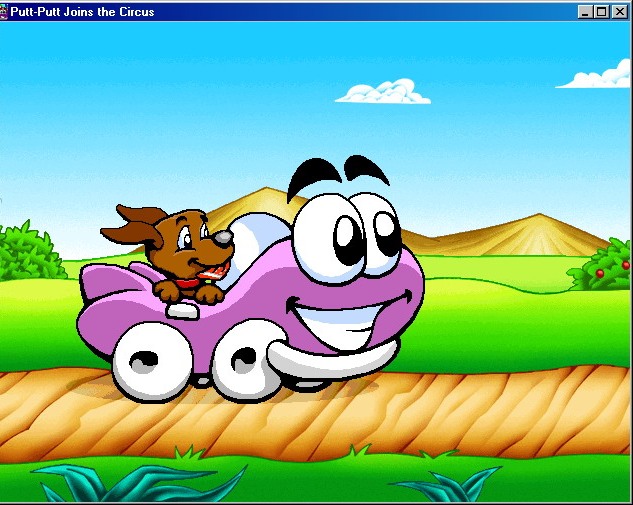Minimize the game window

coord(586,11)
